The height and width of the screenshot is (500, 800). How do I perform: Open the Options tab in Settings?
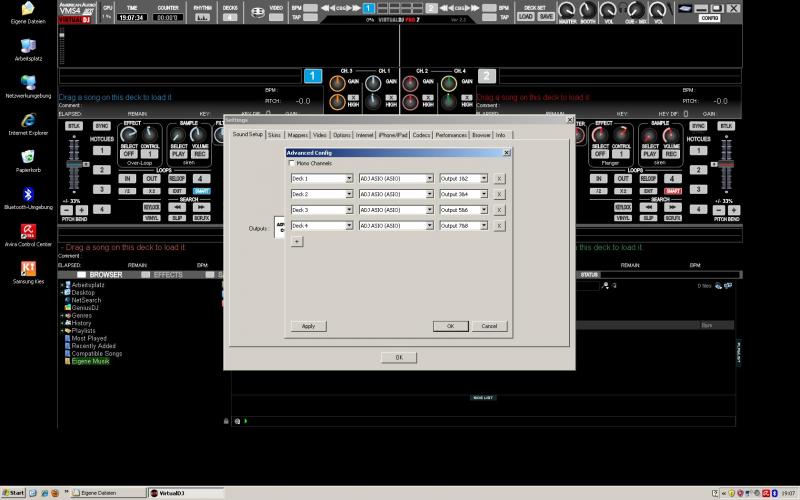click(x=342, y=135)
